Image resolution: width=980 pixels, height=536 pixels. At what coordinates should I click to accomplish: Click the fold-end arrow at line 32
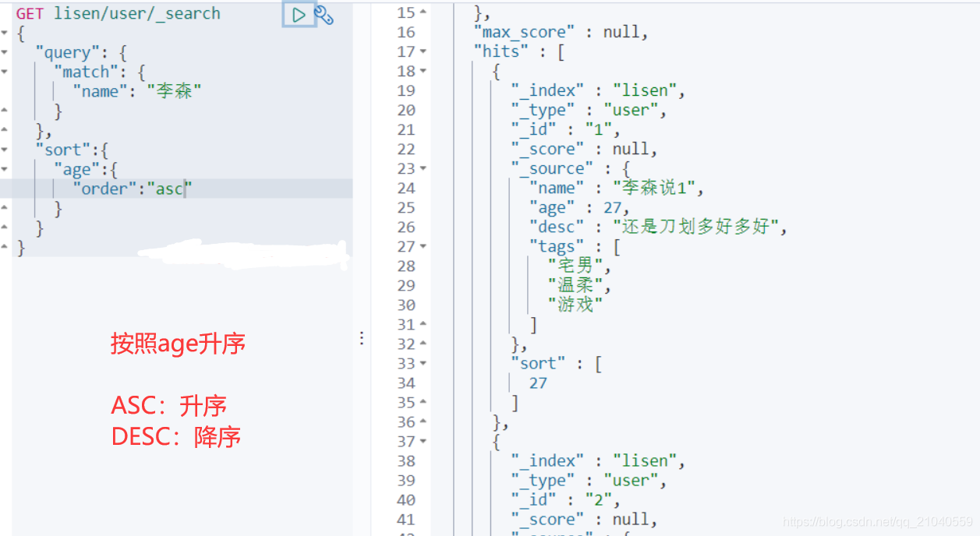click(423, 344)
